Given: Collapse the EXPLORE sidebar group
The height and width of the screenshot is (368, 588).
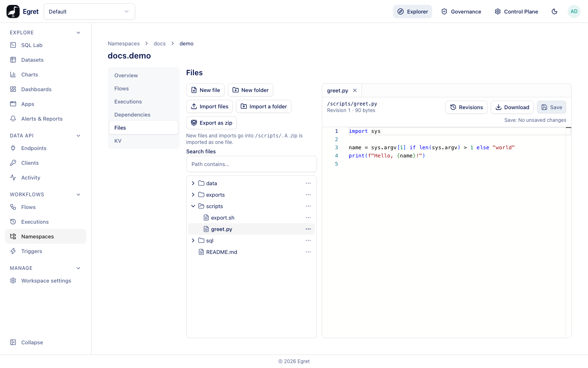Looking at the screenshot, I should 78,33.
